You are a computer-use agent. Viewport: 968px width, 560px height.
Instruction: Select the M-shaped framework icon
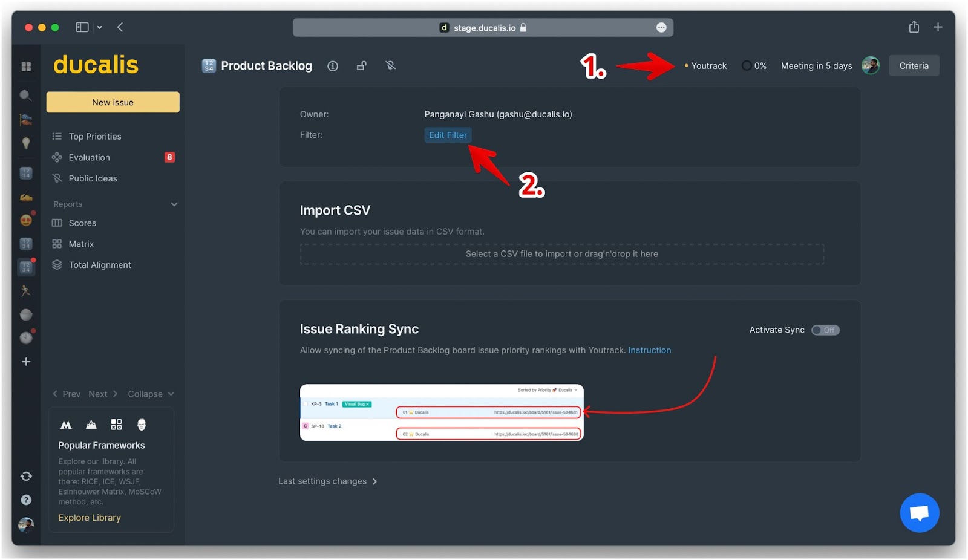[x=66, y=425]
